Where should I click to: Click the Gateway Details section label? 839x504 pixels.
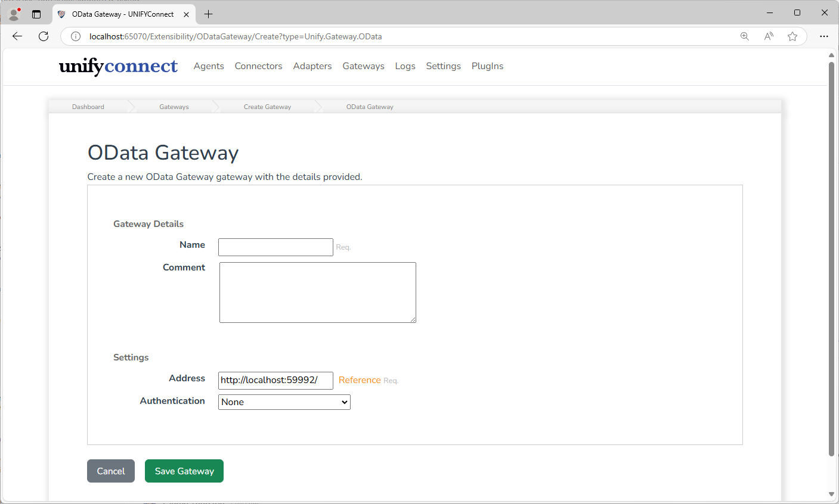(x=148, y=224)
